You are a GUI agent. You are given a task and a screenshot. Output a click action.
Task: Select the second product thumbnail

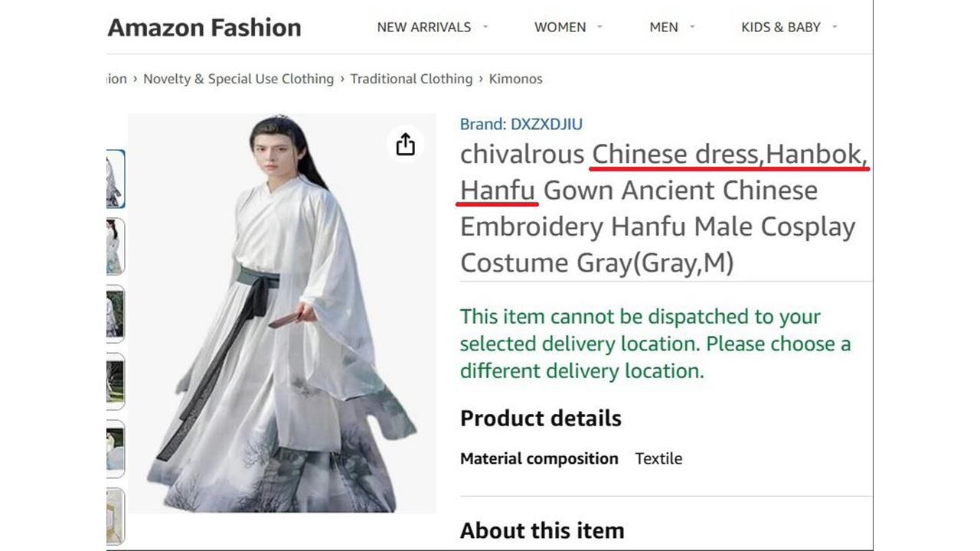tap(115, 246)
